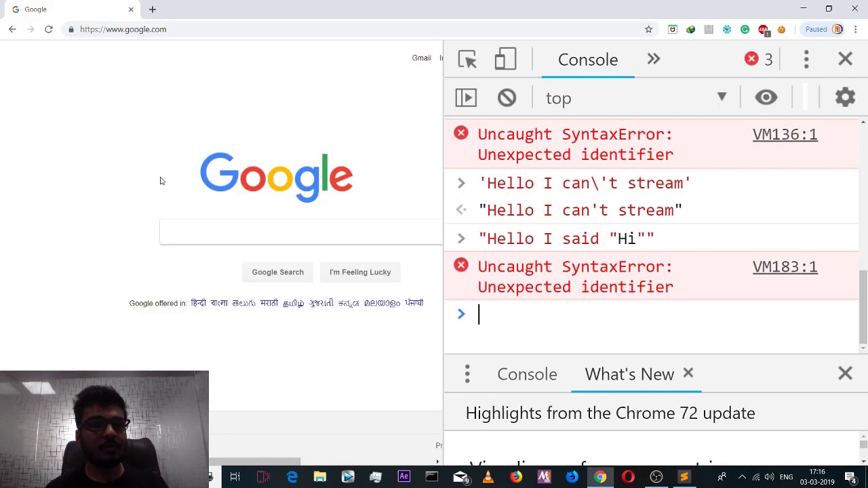Click the ENG language indicator
Image resolution: width=868 pixels, height=488 pixels.
tap(787, 476)
